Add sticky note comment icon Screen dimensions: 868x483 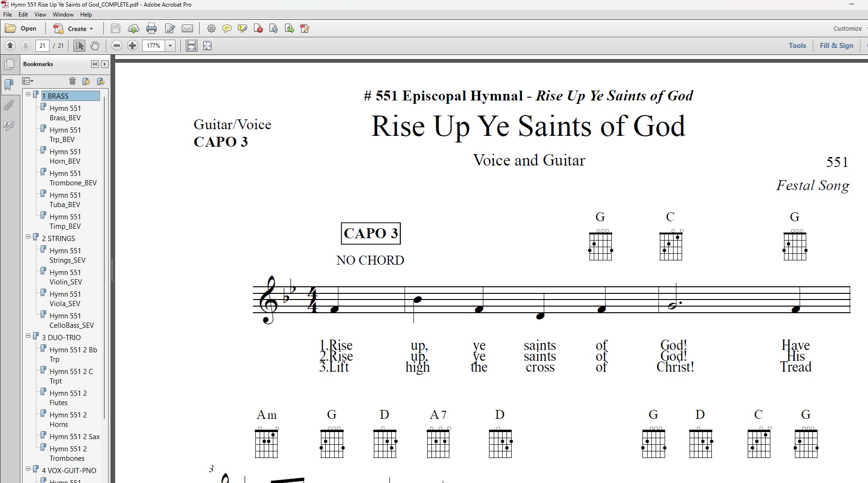pyautogui.click(x=227, y=29)
